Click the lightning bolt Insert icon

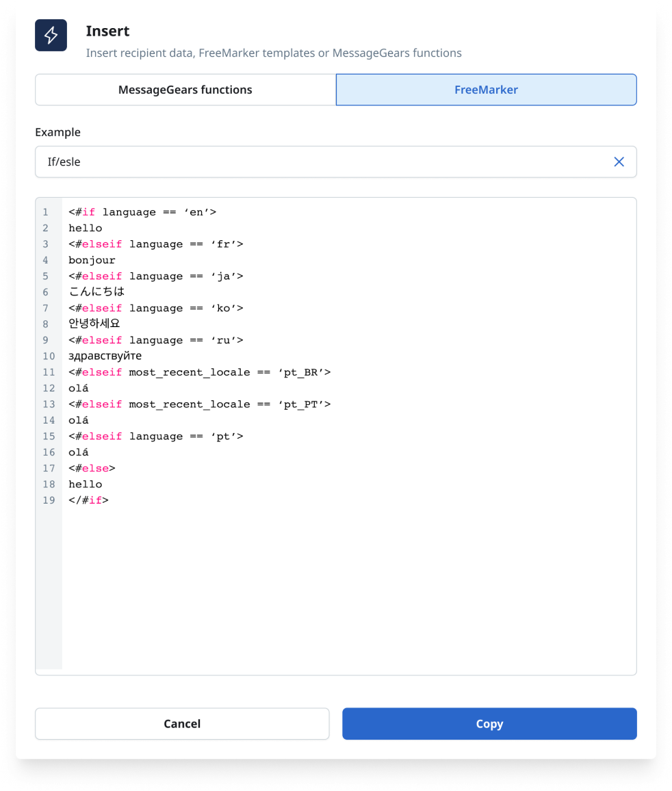pos(51,36)
